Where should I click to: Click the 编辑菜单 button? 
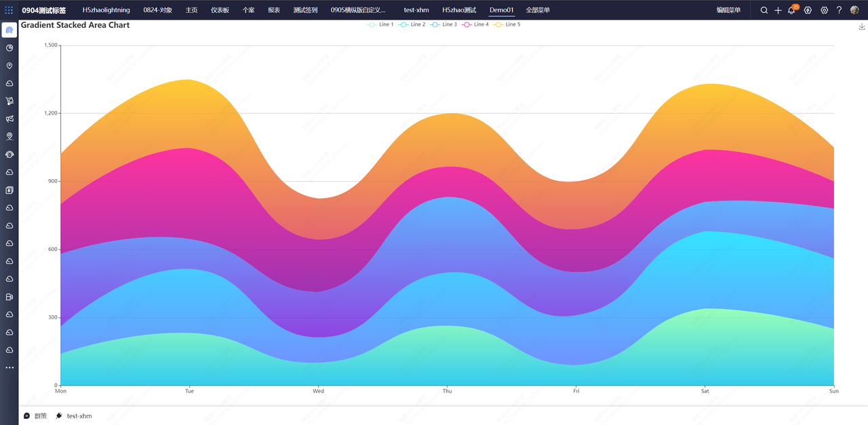tap(728, 10)
